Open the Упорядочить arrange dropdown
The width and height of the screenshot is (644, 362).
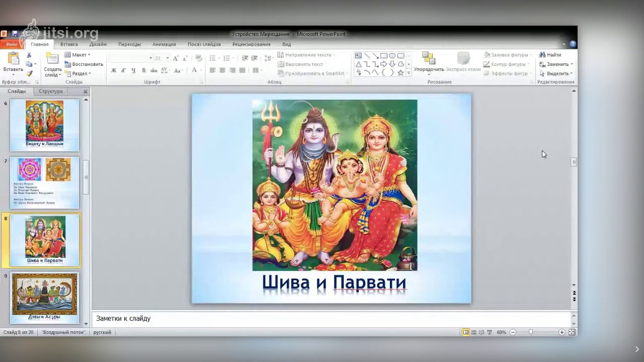[429, 63]
